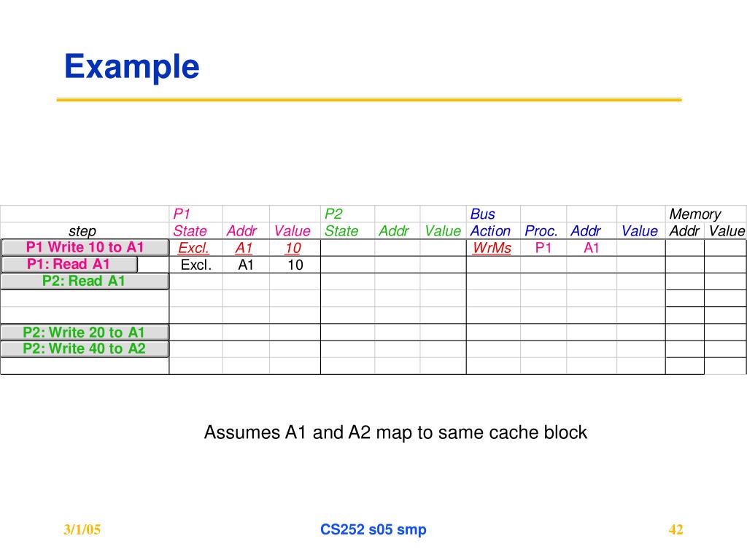Click the 'Bus' header cell
This screenshot has height=560, width=747.
483,214
